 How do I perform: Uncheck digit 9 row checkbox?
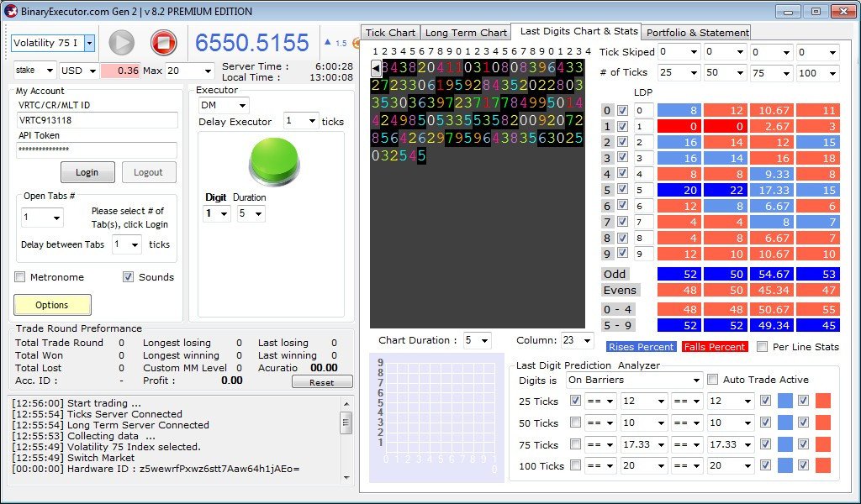pos(622,253)
